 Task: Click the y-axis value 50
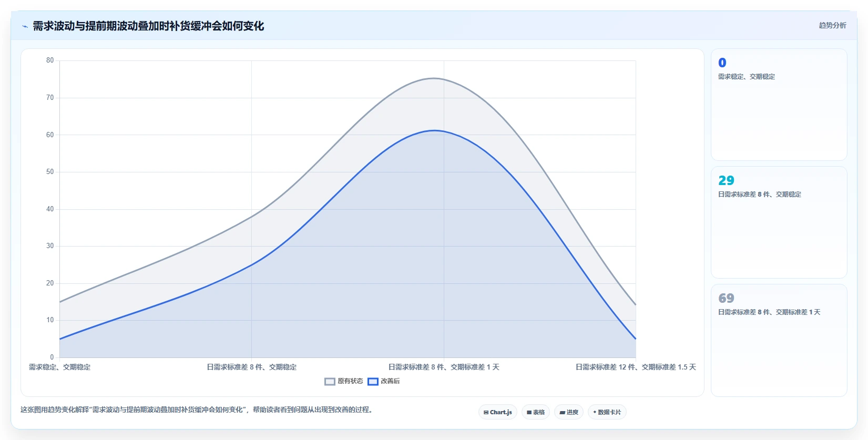click(50, 172)
